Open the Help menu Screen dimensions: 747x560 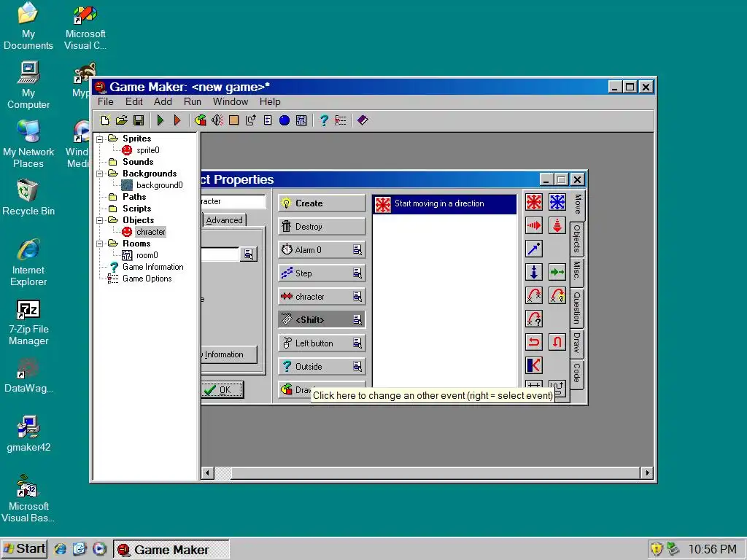pyautogui.click(x=270, y=101)
